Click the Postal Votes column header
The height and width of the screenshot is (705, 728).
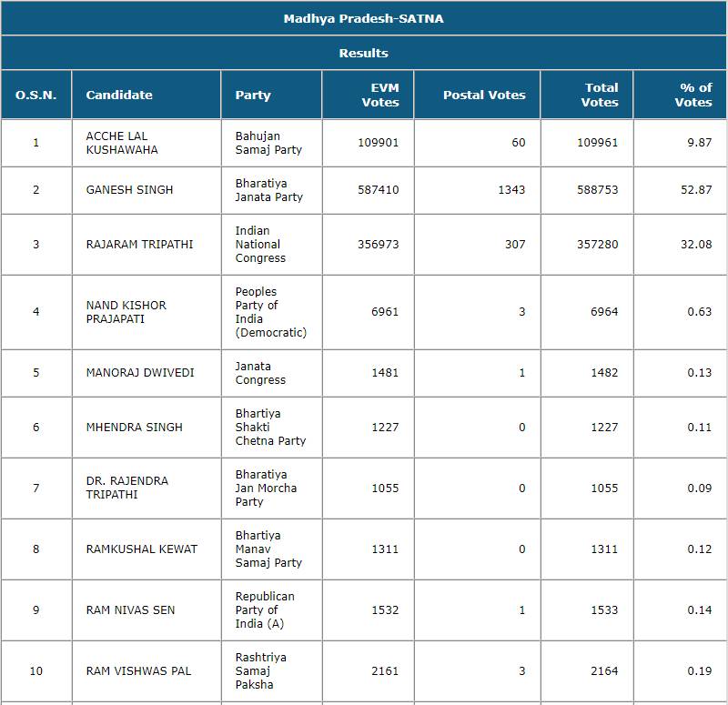(484, 95)
